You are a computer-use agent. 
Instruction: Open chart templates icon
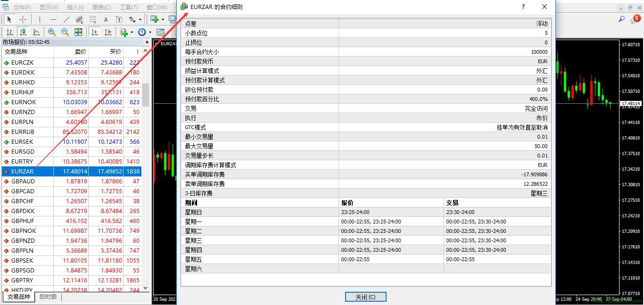tap(160, 32)
